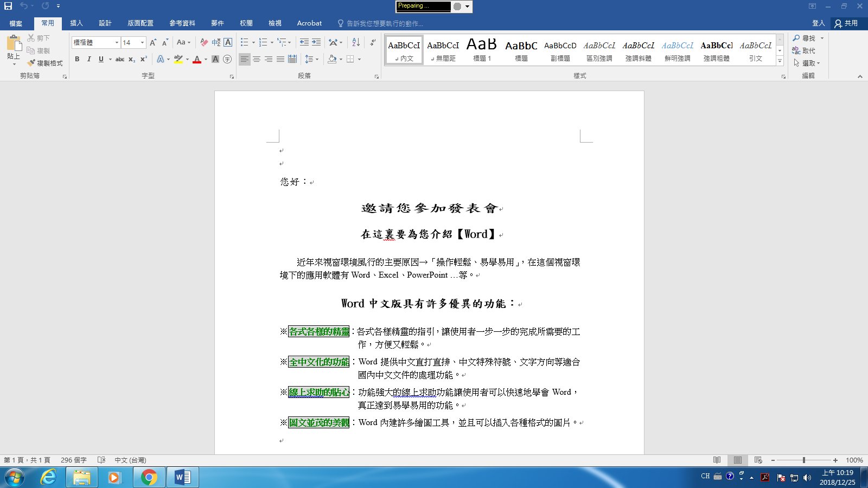This screenshot has height=488, width=868.
Task: Open the Select (選取) dropdown
Action: click(807, 63)
